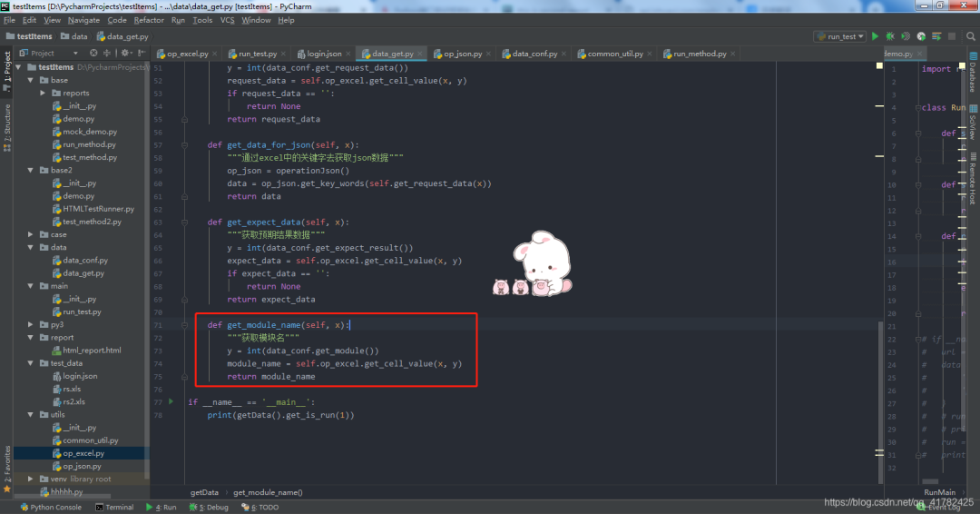Select rs2.xls in project tree

tap(73, 401)
